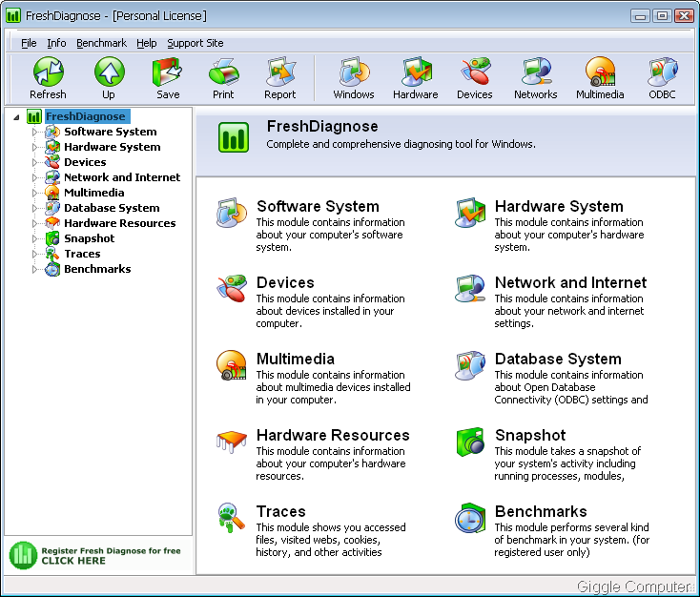The height and width of the screenshot is (597, 700).
Task: Click the Hardware Resources icon in main panel
Action: click(232, 442)
